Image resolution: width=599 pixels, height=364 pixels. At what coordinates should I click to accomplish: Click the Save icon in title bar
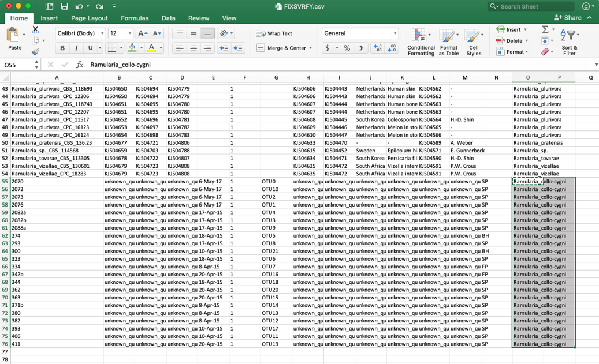(64, 6)
